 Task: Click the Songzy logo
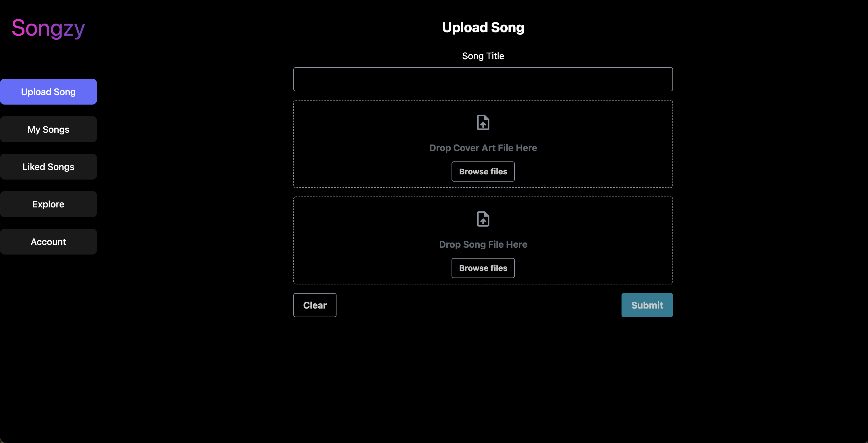click(x=48, y=28)
